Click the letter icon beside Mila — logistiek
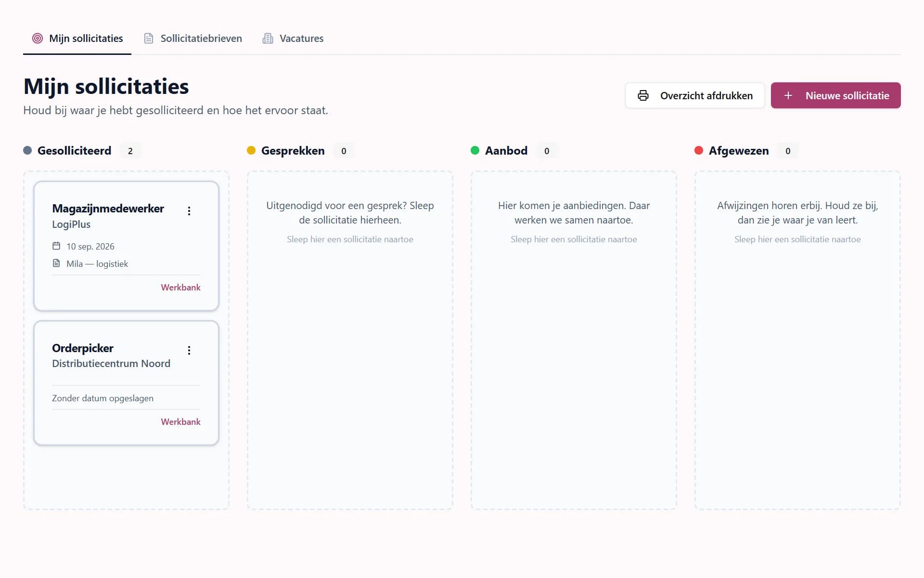This screenshot has height=578, width=924. tap(56, 263)
